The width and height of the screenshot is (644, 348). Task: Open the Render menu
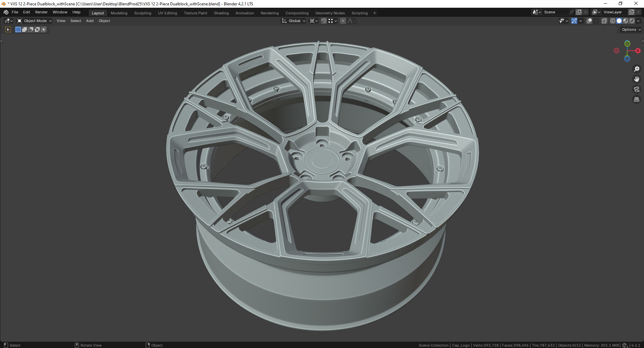41,12
